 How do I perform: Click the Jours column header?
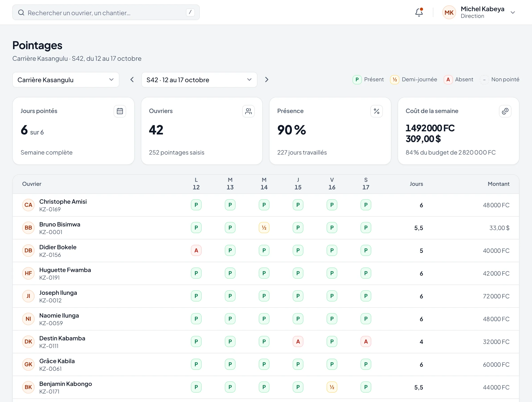pos(416,184)
